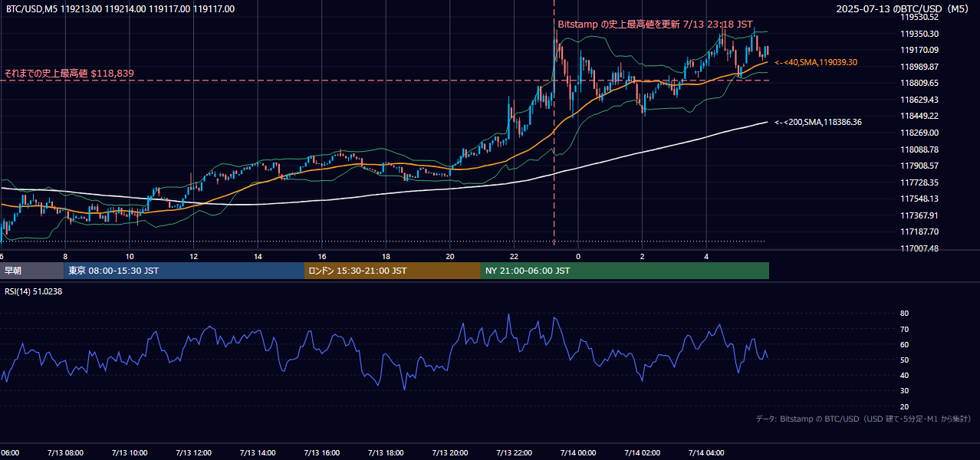The width and height of the screenshot is (980, 460).
Task: Click hour tick 22 under the price chart
Action: [514, 256]
